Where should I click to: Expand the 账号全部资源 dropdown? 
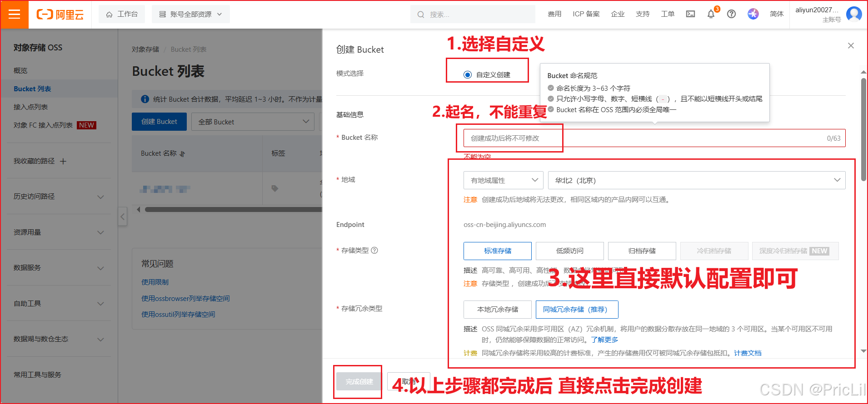pyautogui.click(x=191, y=14)
